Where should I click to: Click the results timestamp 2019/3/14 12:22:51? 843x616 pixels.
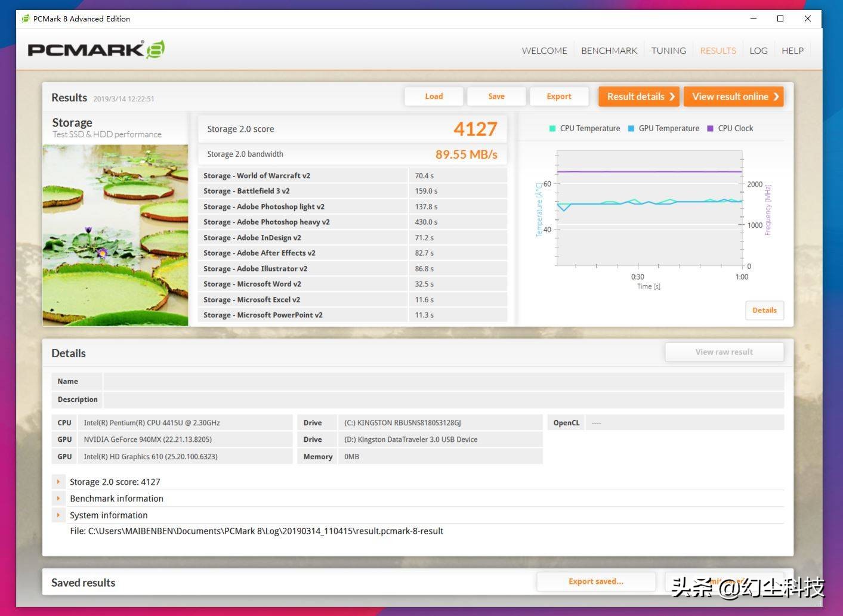[x=123, y=99]
